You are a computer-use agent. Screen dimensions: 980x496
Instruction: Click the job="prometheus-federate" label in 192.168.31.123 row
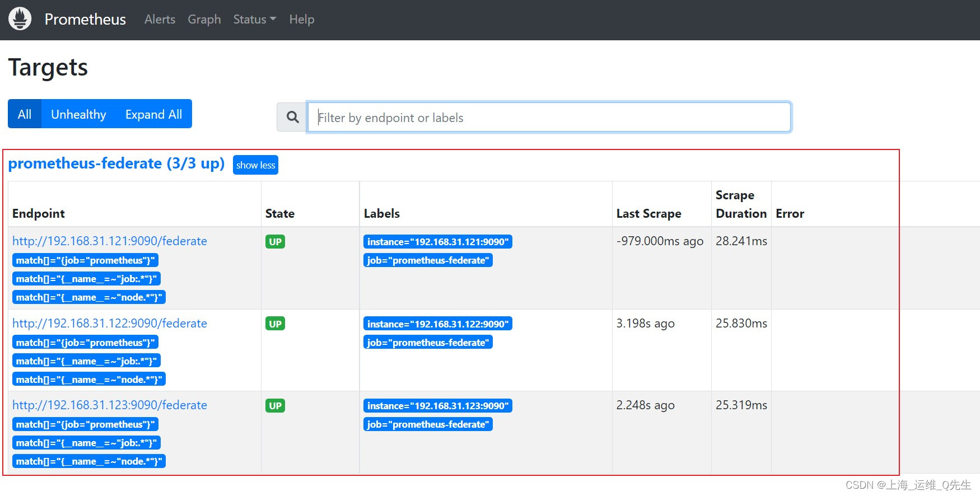pos(428,424)
